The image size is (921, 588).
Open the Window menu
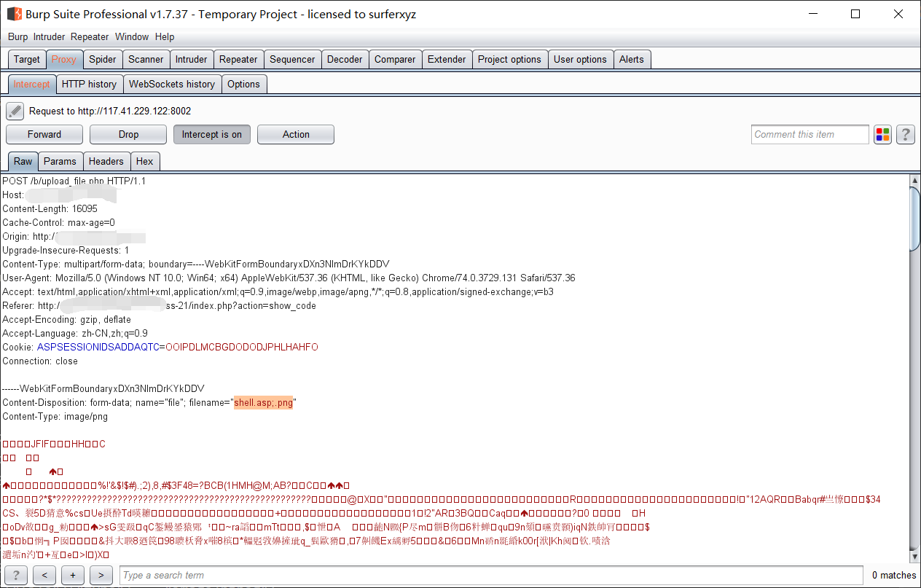click(x=132, y=36)
